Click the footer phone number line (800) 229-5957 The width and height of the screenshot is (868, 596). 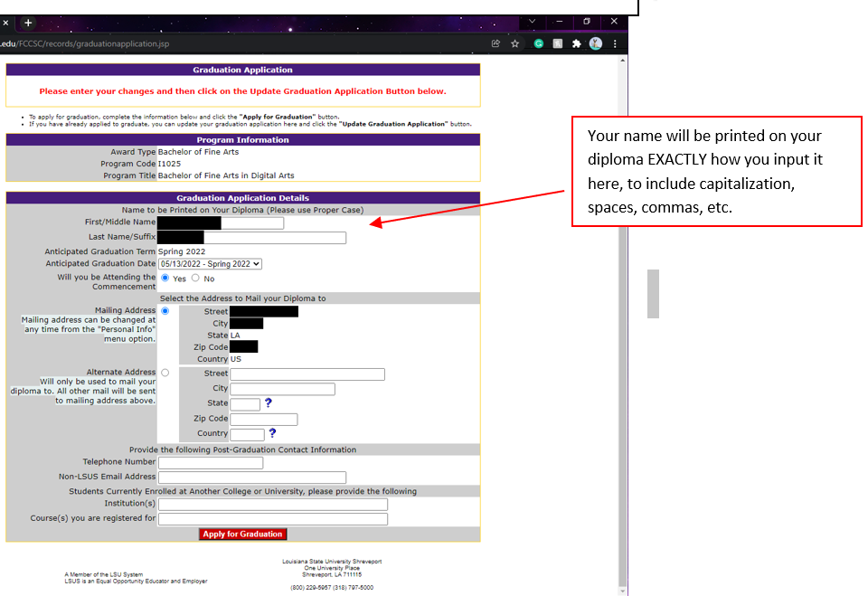(x=332, y=588)
